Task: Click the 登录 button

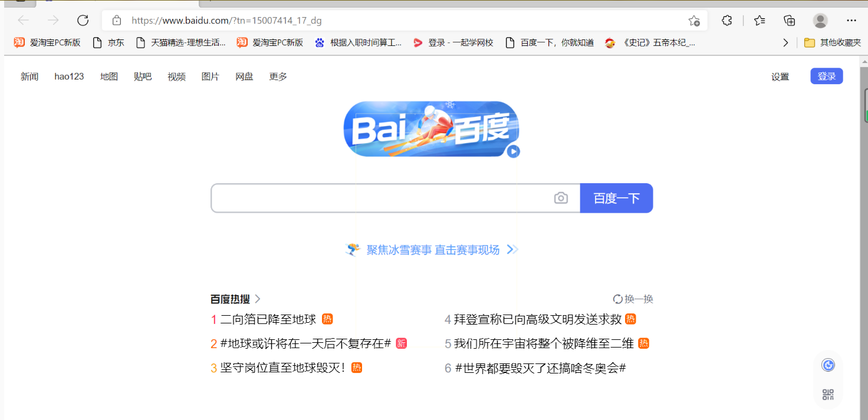Action: click(827, 76)
